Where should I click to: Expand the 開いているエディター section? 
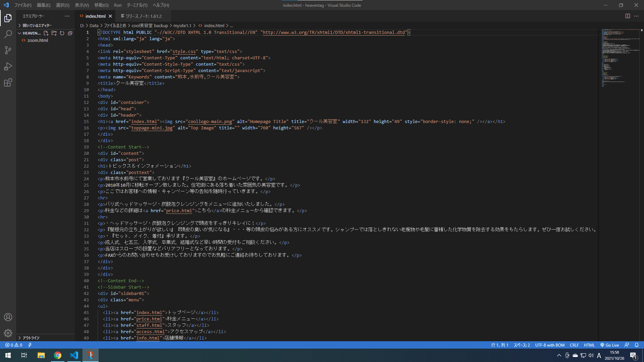(37, 25)
